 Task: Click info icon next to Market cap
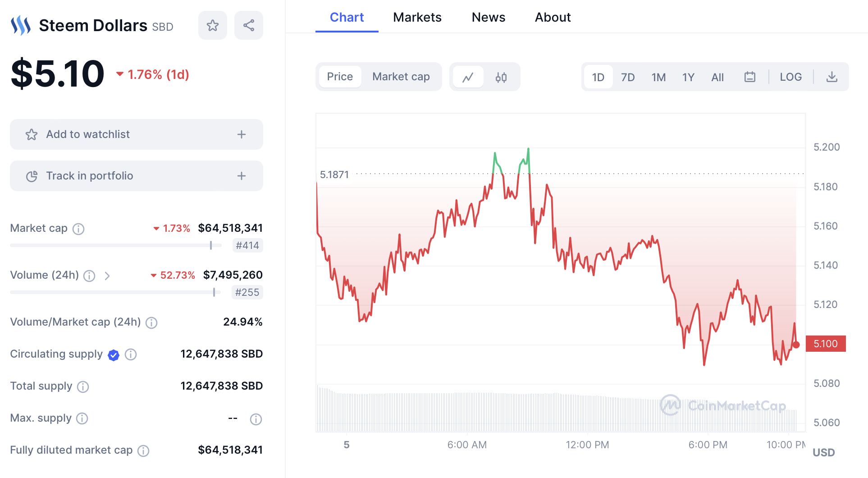78,229
